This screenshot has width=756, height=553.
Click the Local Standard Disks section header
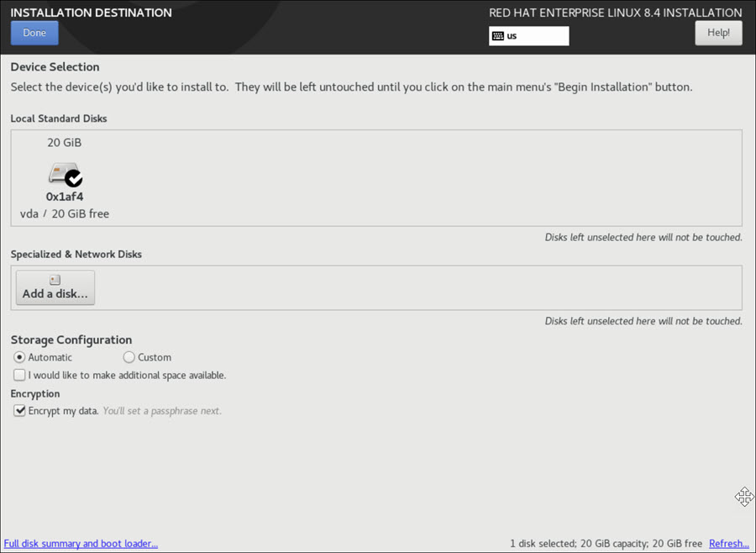tap(58, 118)
